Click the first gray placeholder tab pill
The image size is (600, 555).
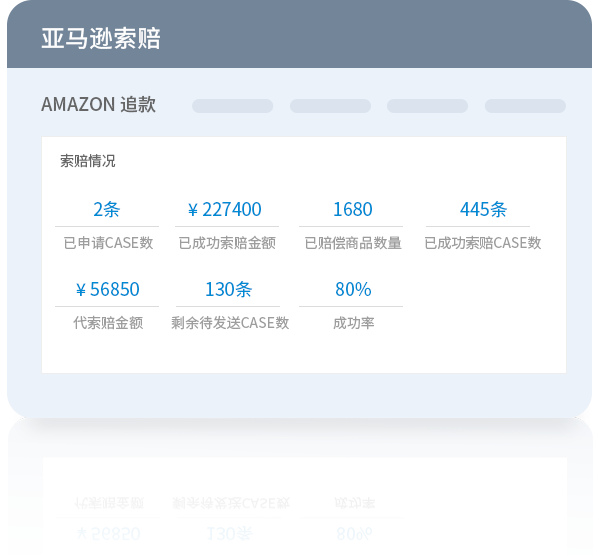pos(232,106)
